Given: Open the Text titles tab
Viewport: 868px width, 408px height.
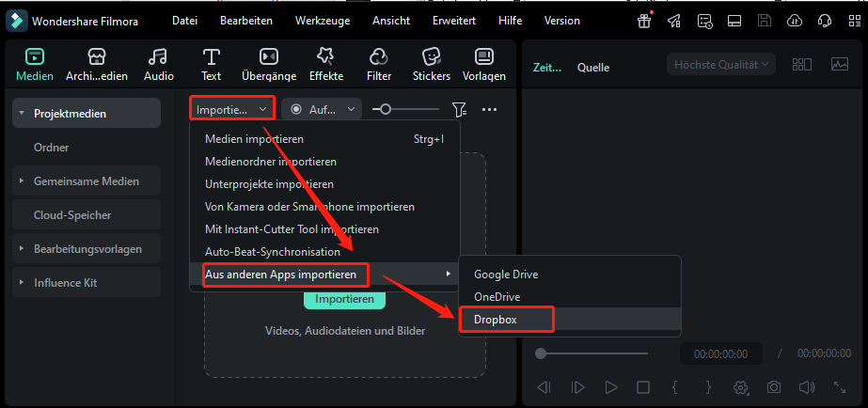Looking at the screenshot, I should coord(211,64).
